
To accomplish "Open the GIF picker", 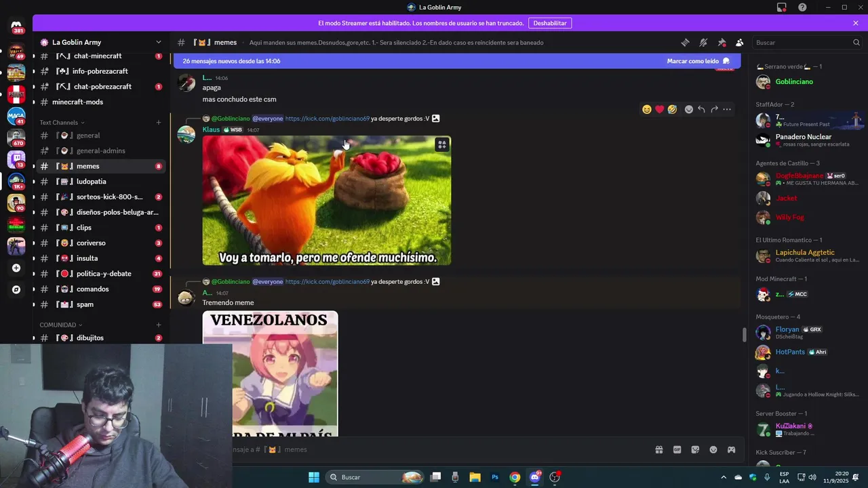I will (677, 449).
